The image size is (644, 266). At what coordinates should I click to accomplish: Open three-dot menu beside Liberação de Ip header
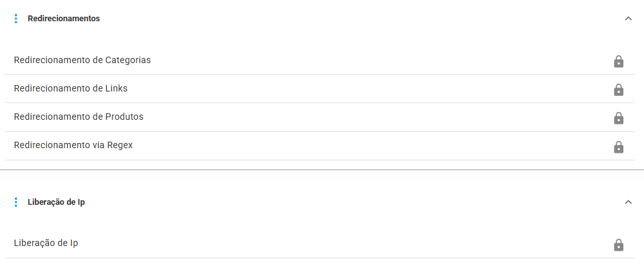pyautogui.click(x=16, y=202)
